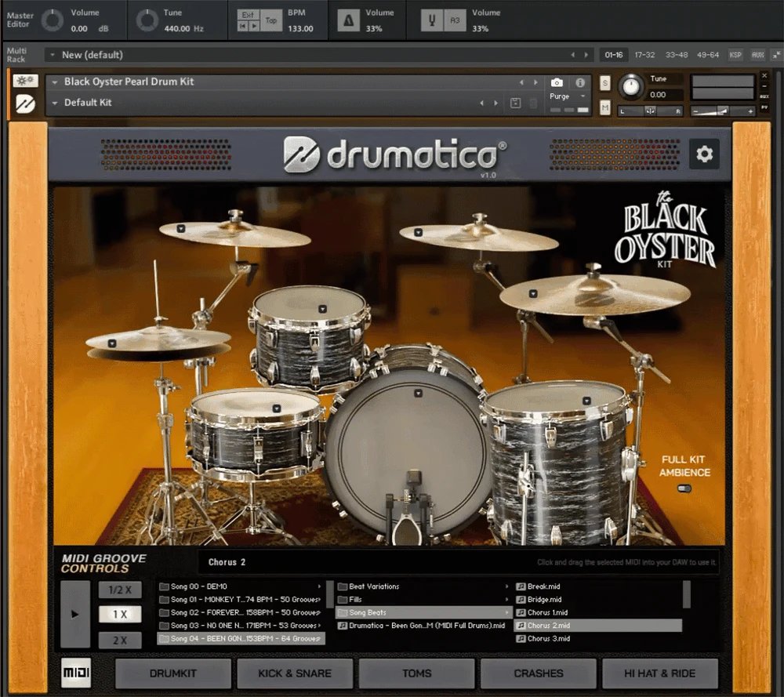The height and width of the screenshot is (697, 784).
Task: Click the camera snapshot icon
Action: (557, 82)
